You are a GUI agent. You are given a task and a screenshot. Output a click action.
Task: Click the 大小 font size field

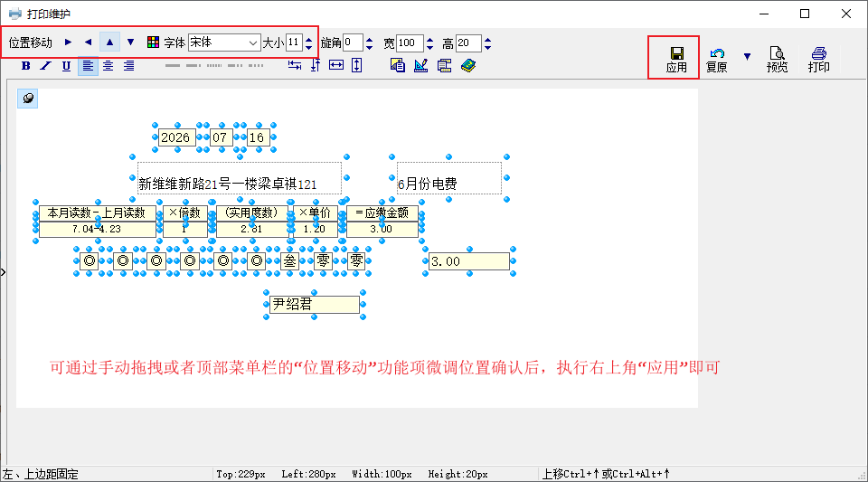(x=293, y=43)
